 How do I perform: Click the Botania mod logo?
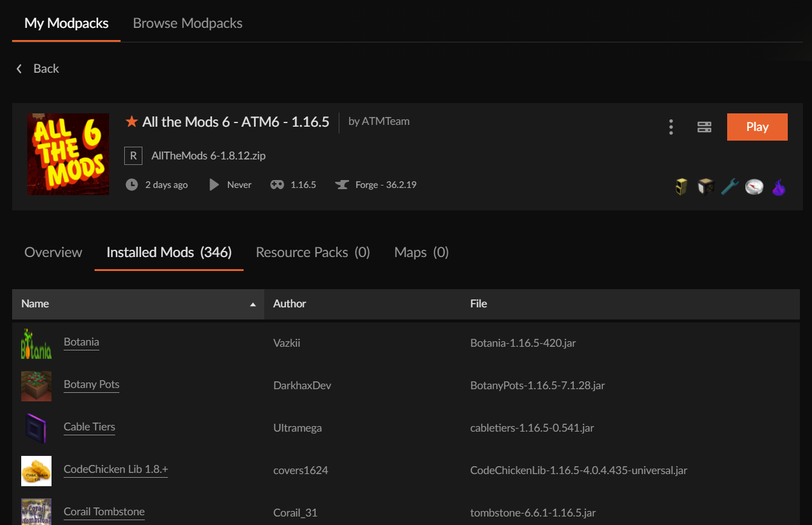point(36,344)
